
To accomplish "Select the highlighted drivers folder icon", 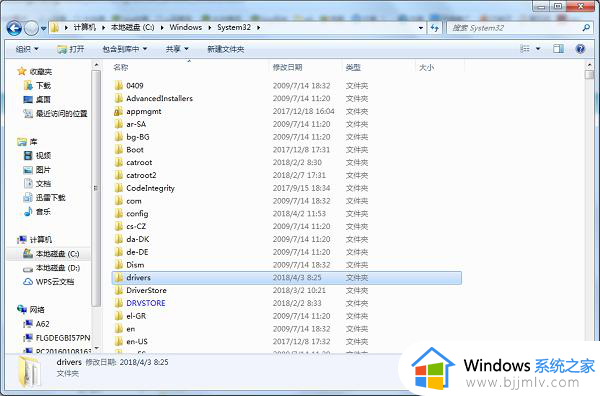I will (x=119, y=277).
